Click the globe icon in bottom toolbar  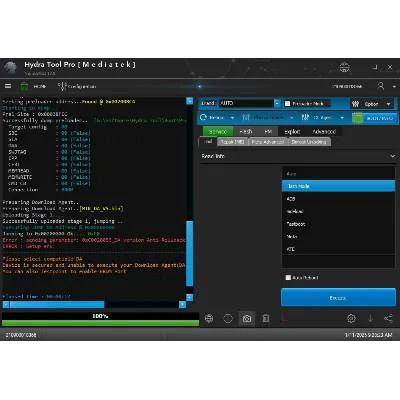pos(209,318)
